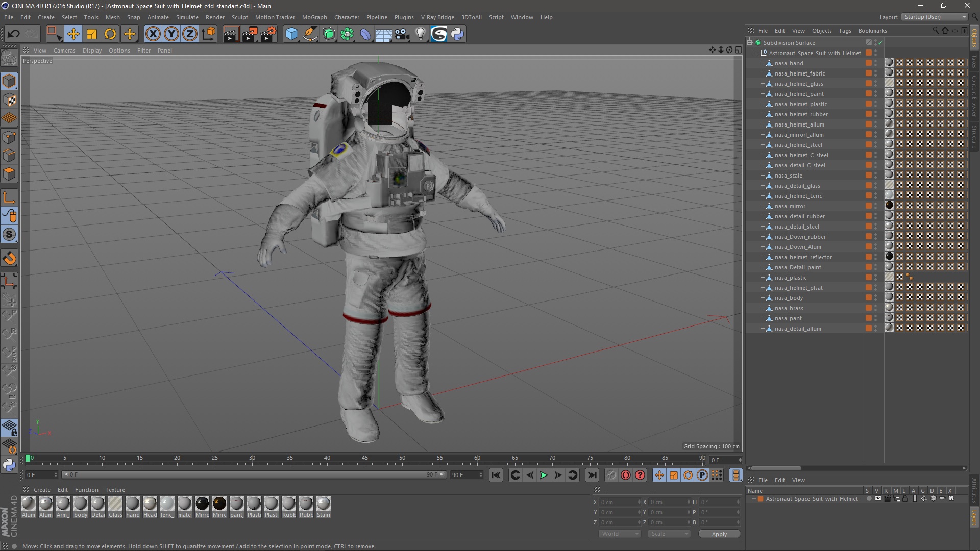Screen dimensions: 980x551
Task: Toggle Z axis lock
Action: click(x=190, y=34)
